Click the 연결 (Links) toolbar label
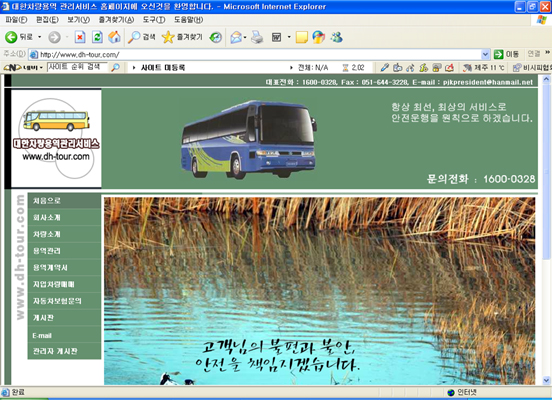The image size is (552, 400). [534, 54]
